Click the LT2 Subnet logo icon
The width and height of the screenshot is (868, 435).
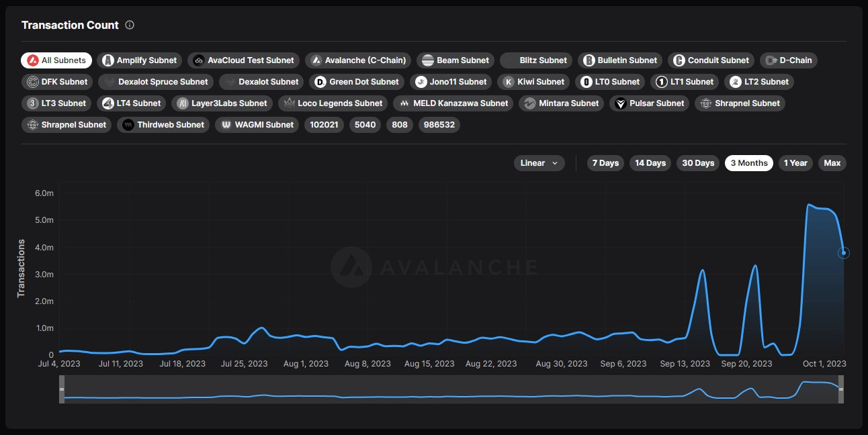tap(736, 82)
